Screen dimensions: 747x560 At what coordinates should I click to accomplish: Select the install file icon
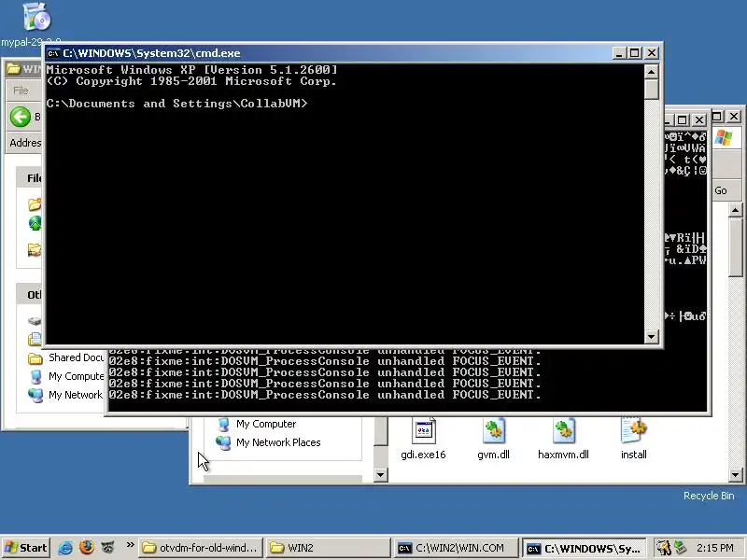click(x=634, y=440)
